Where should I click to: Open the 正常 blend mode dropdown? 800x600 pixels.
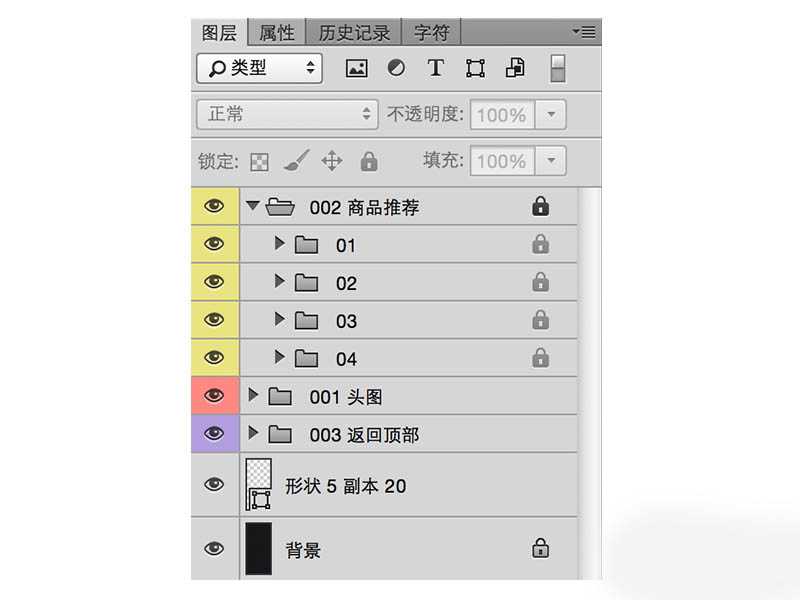click(287, 114)
